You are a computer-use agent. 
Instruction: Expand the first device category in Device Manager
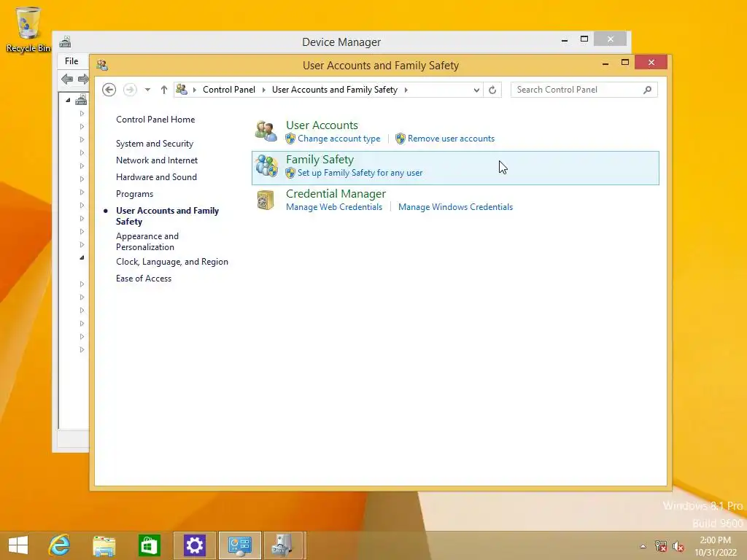pyautogui.click(x=82, y=113)
